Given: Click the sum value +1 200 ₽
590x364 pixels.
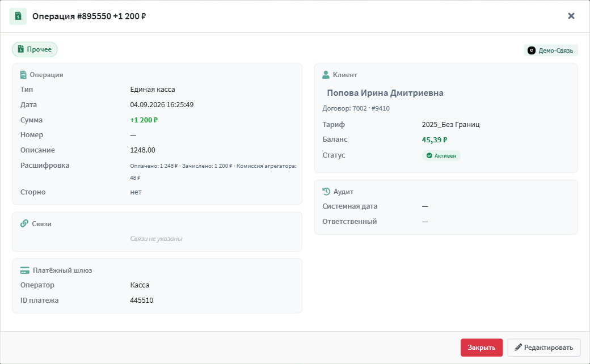Looking at the screenshot, I should coord(144,120).
